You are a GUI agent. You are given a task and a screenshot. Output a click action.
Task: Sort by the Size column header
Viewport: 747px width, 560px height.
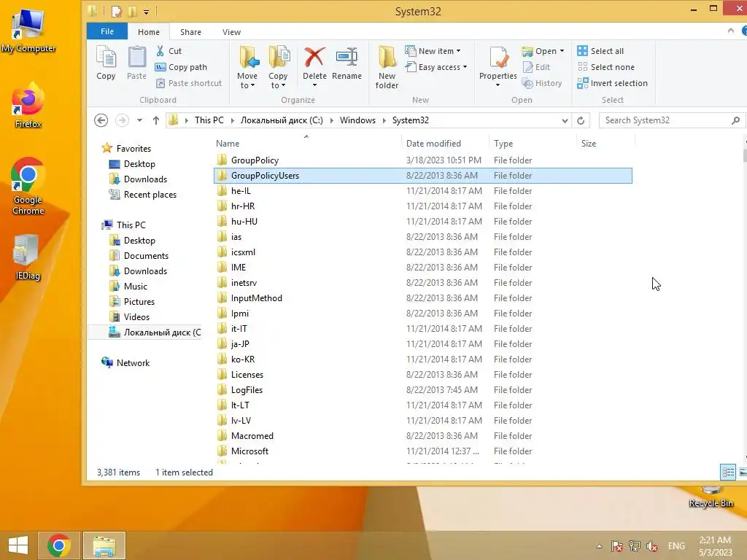pyautogui.click(x=605, y=144)
